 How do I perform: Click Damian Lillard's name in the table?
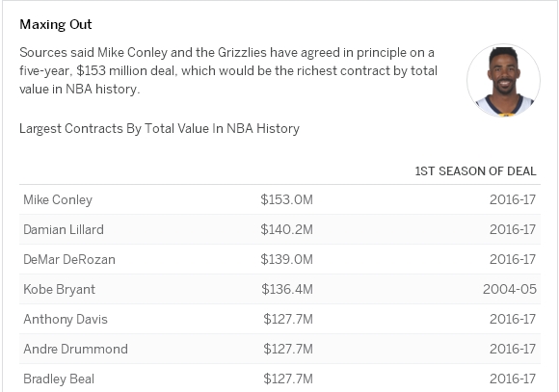pyautogui.click(x=64, y=229)
